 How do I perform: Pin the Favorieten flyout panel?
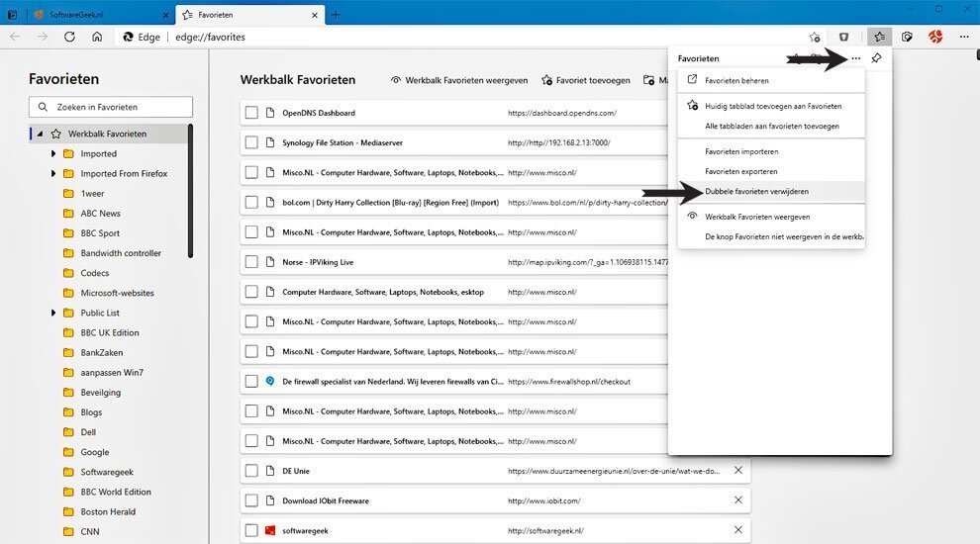click(x=876, y=58)
